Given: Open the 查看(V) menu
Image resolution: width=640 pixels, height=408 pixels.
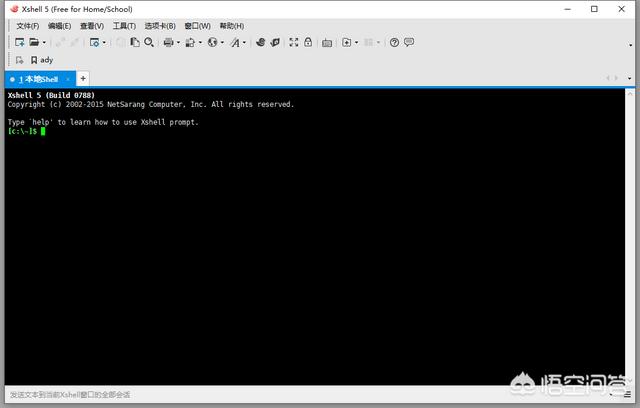Looking at the screenshot, I should tap(92, 26).
